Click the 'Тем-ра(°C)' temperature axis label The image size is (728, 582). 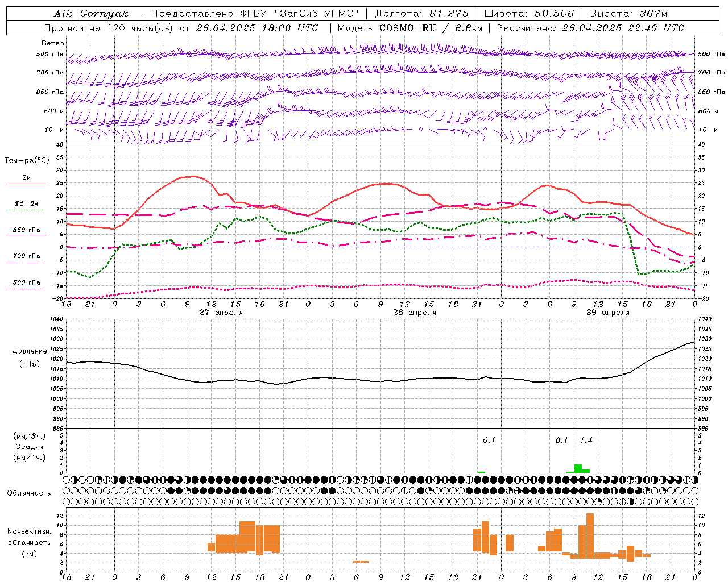27,161
